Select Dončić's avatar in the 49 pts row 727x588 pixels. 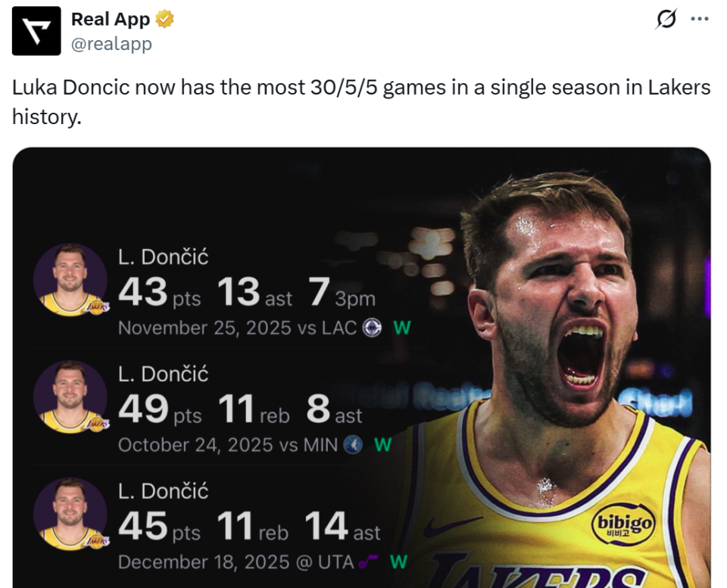70,397
